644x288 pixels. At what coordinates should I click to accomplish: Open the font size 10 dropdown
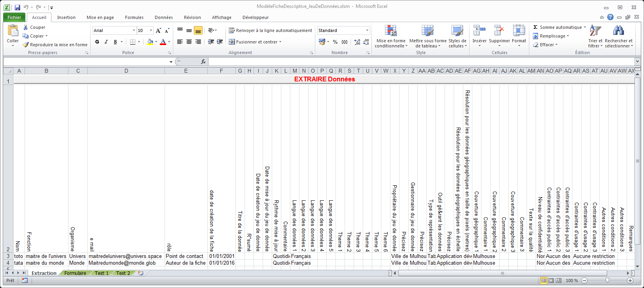(151, 30)
